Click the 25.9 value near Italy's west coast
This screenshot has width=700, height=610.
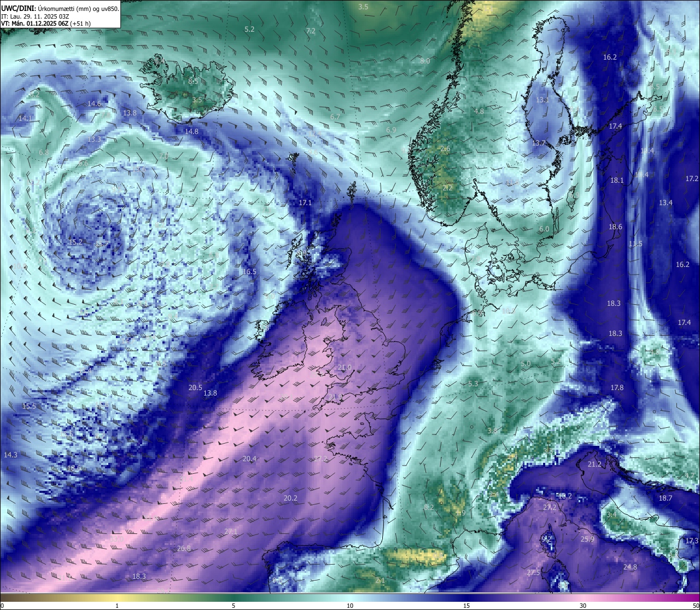[587, 539]
